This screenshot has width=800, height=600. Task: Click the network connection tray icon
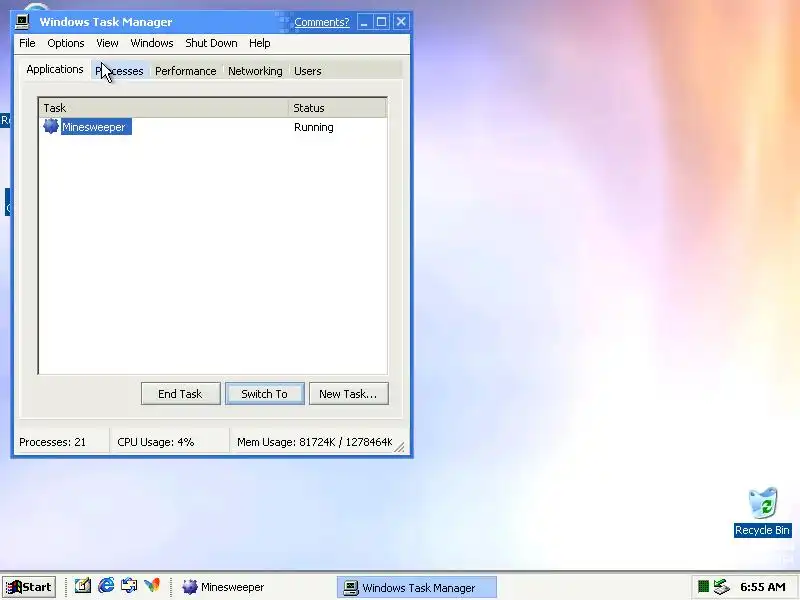pos(721,587)
